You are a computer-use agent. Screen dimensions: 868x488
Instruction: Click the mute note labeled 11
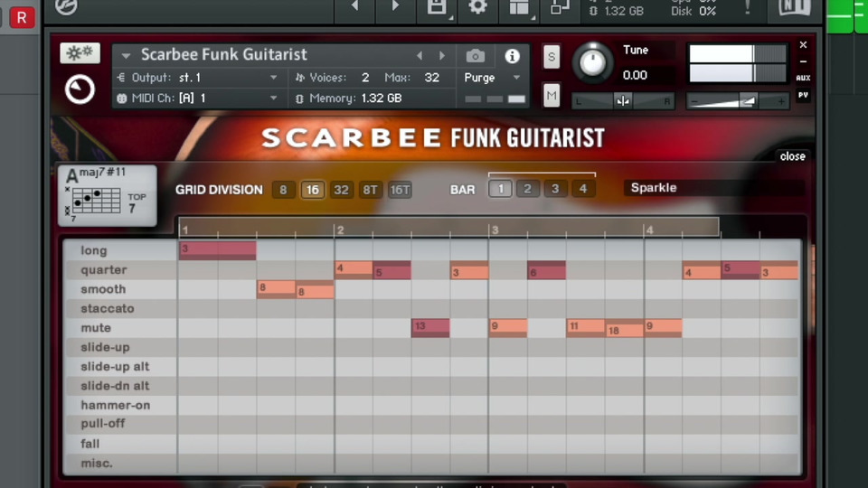click(586, 327)
